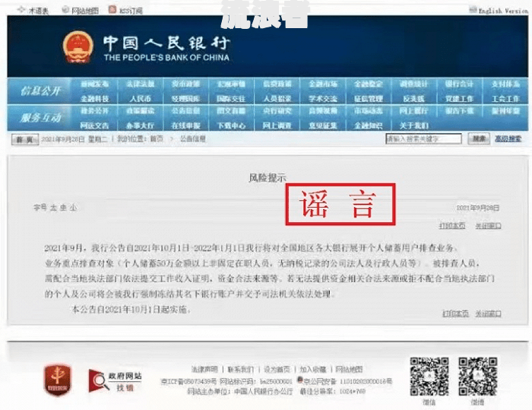Go to 人员招录 section
The image size is (532, 410).
click(277, 99)
